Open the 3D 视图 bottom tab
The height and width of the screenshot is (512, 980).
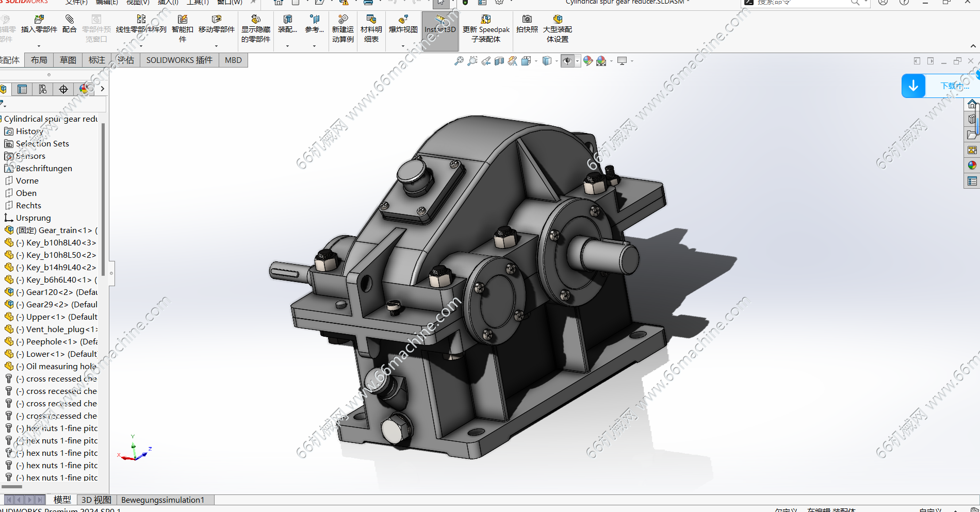[x=96, y=500]
